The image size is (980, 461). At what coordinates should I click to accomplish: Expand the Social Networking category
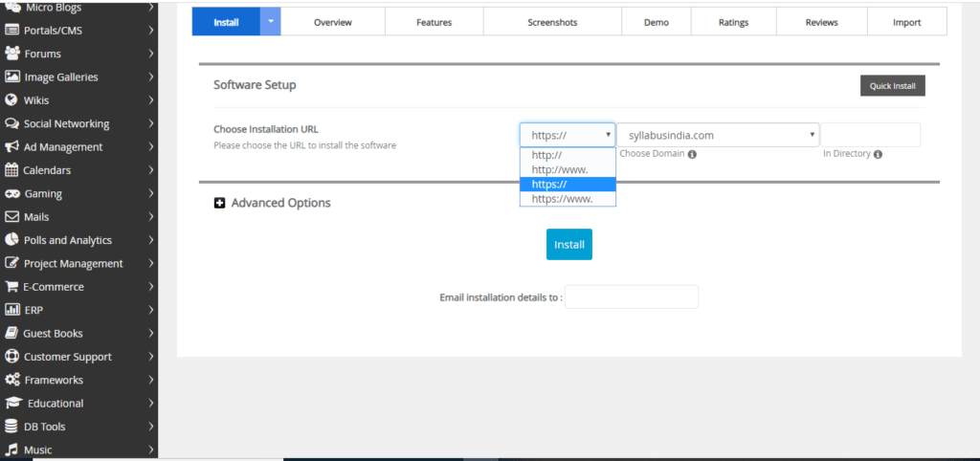coord(151,123)
